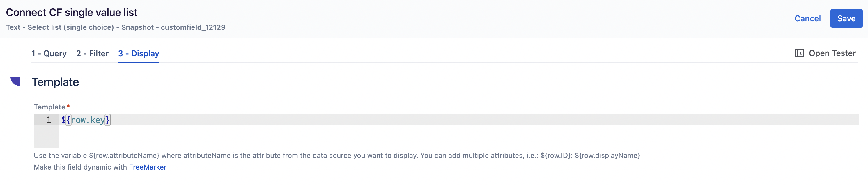868x185 pixels.
Task: Open the 2 - Filter tab
Action: pyautogui.click(x=92, y=53)
